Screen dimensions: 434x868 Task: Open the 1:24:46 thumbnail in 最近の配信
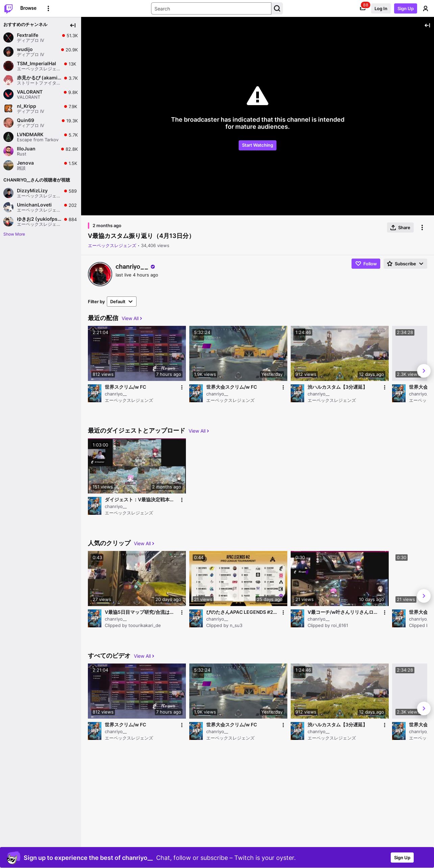pos(340,353)
